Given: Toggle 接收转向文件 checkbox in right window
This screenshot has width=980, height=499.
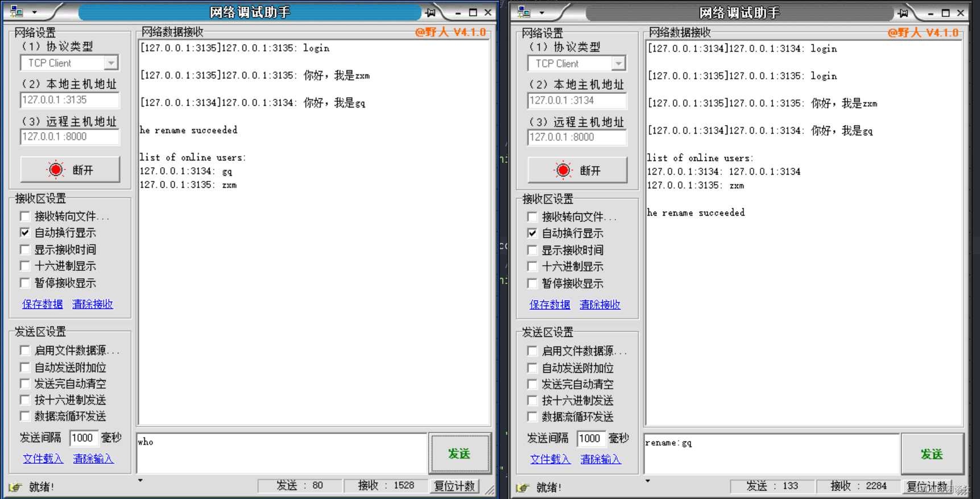Looking at the screenshot, I should [x=532, y=217].
